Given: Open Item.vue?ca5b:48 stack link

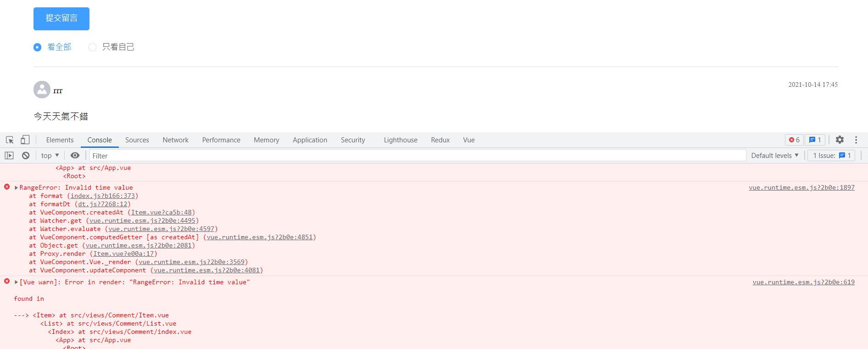Looking at the screenshot, I should tap(161, 212).
